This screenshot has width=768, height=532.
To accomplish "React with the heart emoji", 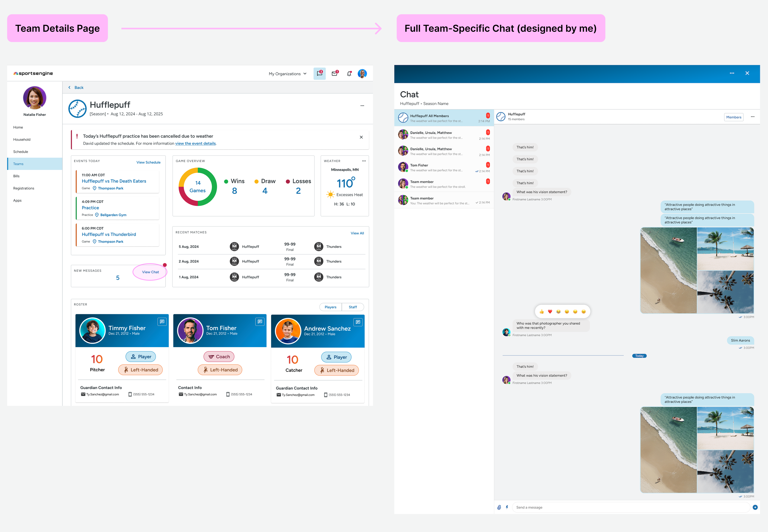I will [550, 312].
